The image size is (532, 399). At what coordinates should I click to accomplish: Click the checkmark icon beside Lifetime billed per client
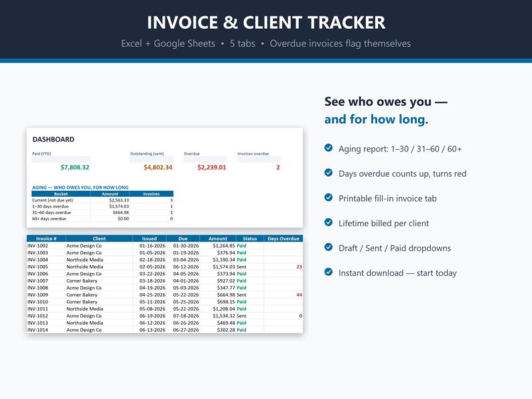pos(328,222)
